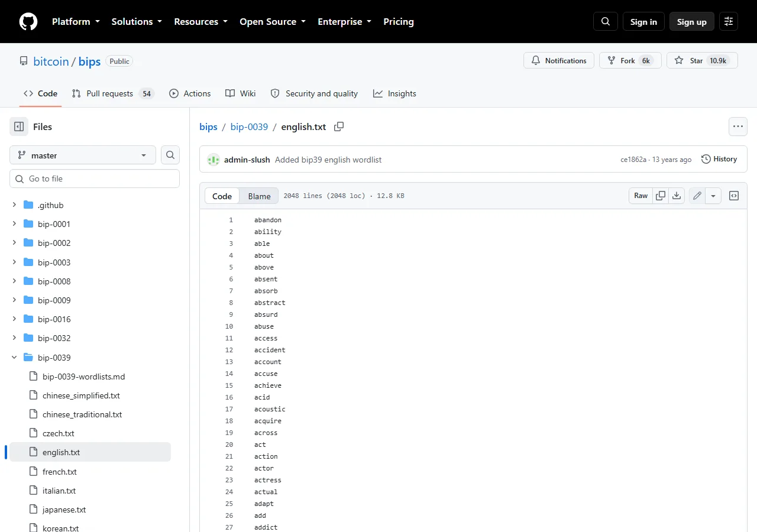Collapse the bip-0039 folder chevron
The image size is (757, 532).
(x=14, y=358)
